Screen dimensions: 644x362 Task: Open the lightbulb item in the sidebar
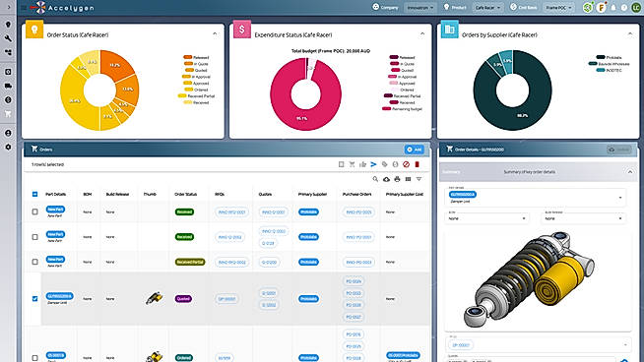click(8, 25)
